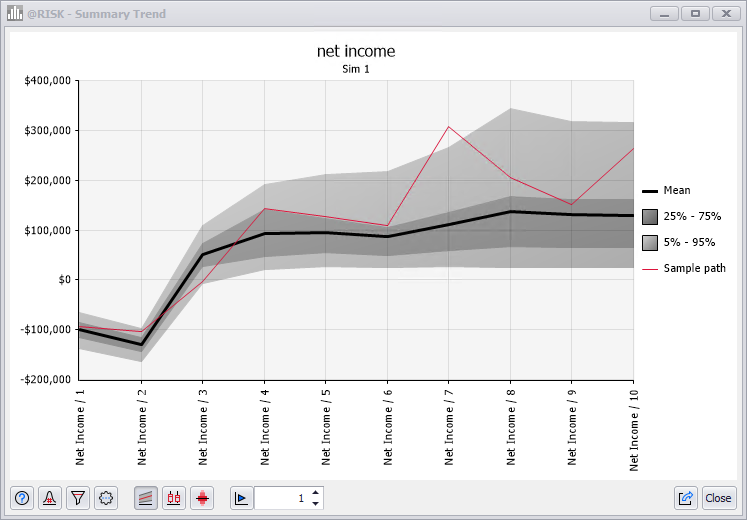Open the help button in bottom toolbar
This screenshot has height=520, width=747.
click(x=22, y=498)
